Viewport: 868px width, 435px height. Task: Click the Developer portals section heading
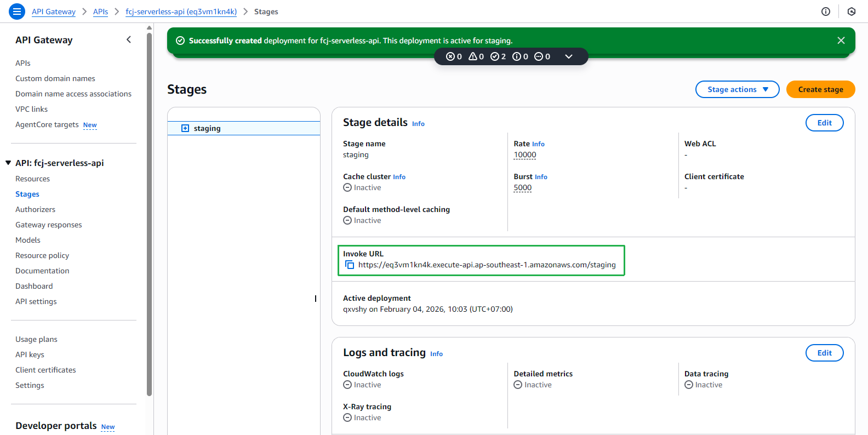[56, 426]
